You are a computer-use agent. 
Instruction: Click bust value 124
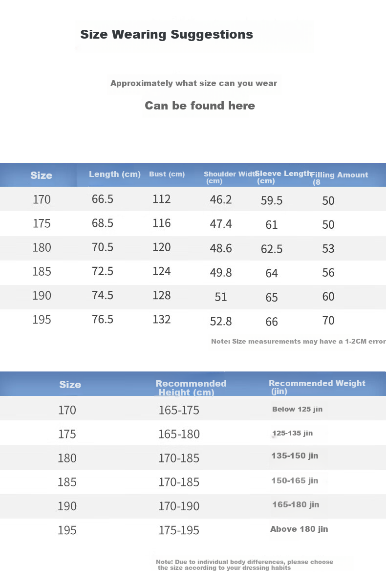pyautogui.click(x=162, y=271)
